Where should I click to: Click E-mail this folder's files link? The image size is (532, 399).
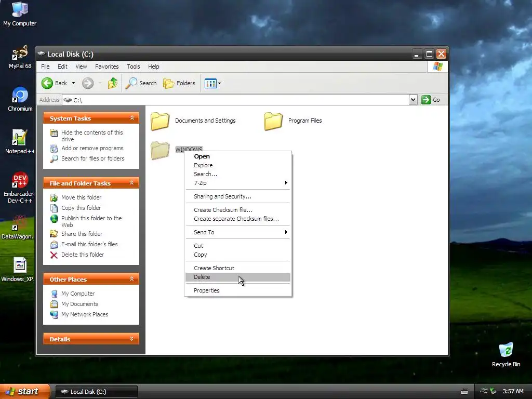pyautogui.click(x=89, y=244)
